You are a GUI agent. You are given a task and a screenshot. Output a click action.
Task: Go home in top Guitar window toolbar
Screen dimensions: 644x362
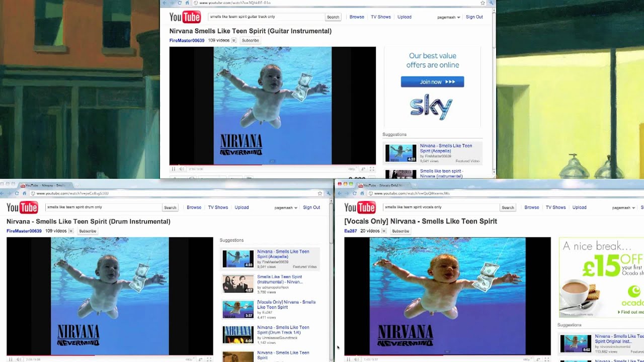[188, 3]
